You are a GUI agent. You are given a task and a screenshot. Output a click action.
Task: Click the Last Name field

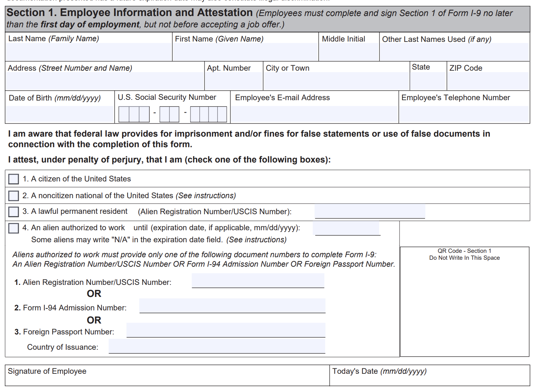pyautogui.click(x=87, y=52)
